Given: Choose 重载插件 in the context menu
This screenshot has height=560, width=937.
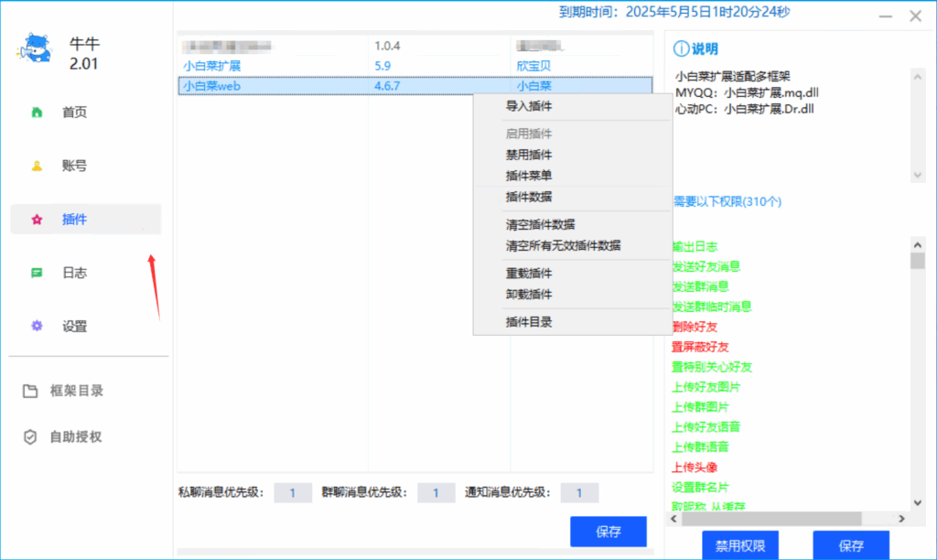Looking at the screenshot, I should [x=529, y=273].
